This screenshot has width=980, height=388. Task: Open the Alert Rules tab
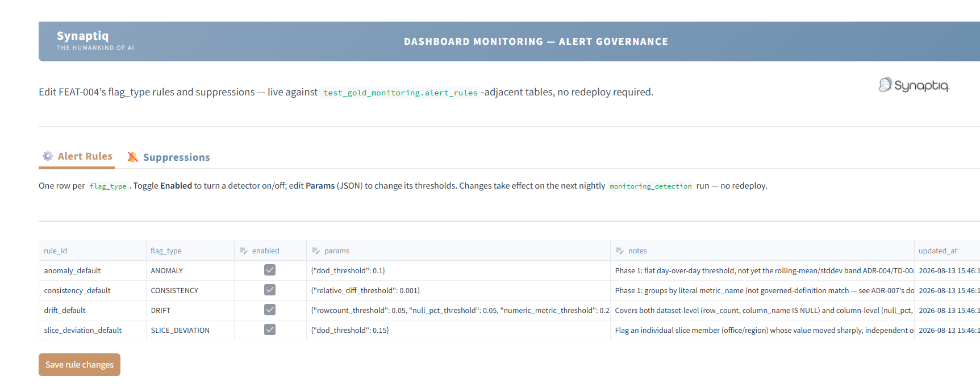[x=77, y=156]
